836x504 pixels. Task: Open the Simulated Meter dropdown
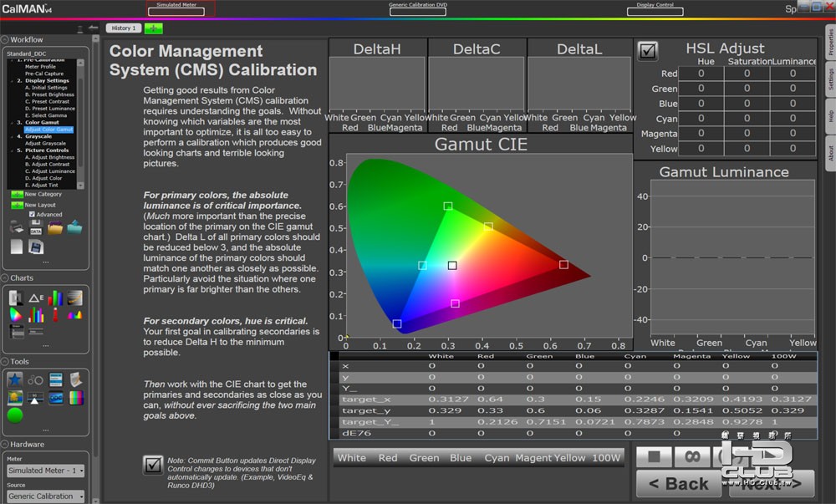click(46, 471)
